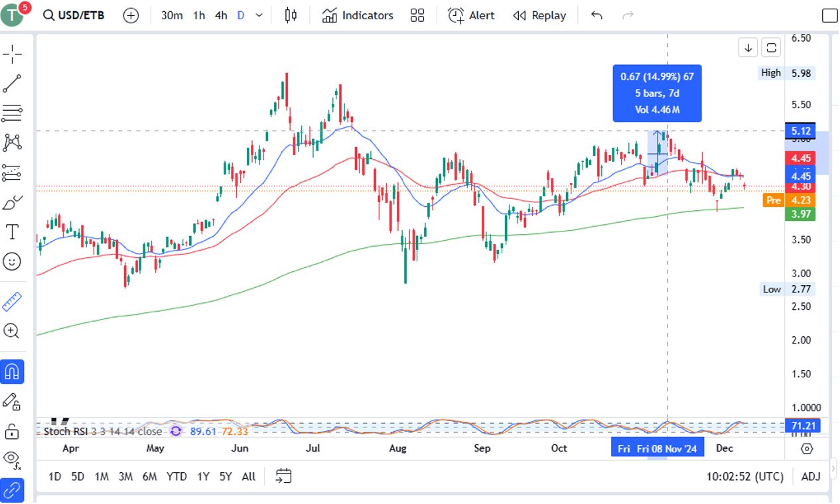The image size is (840, 504).
Task: Undo the last chart action
Action: (x=596, y=15)
